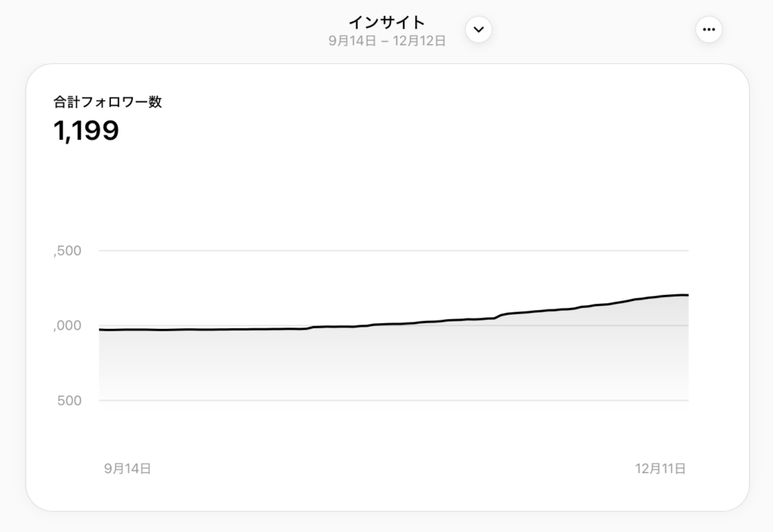The width and height of the screenshot is (773, 532).
Task: Click the インサイト page title
Action: (386, 22)
